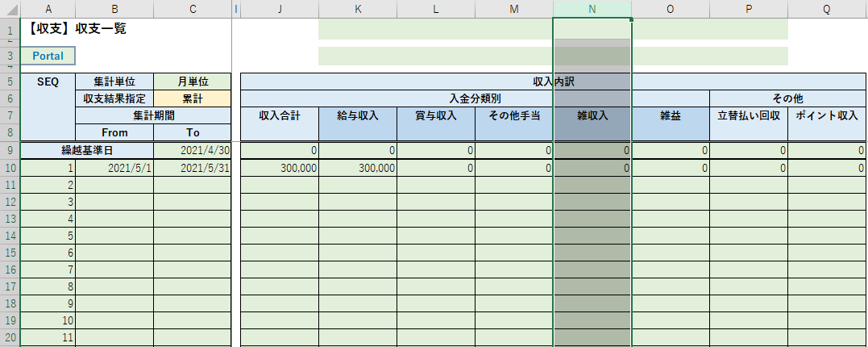Click the 繰越基準日 cell

[x=87, y=150]
